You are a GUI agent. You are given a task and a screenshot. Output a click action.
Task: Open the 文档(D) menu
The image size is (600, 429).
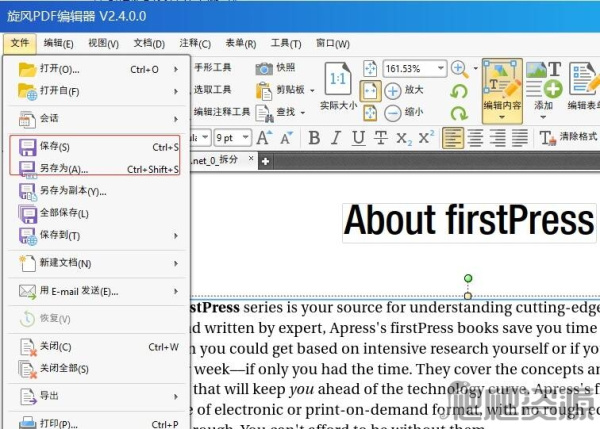(149, 43)
